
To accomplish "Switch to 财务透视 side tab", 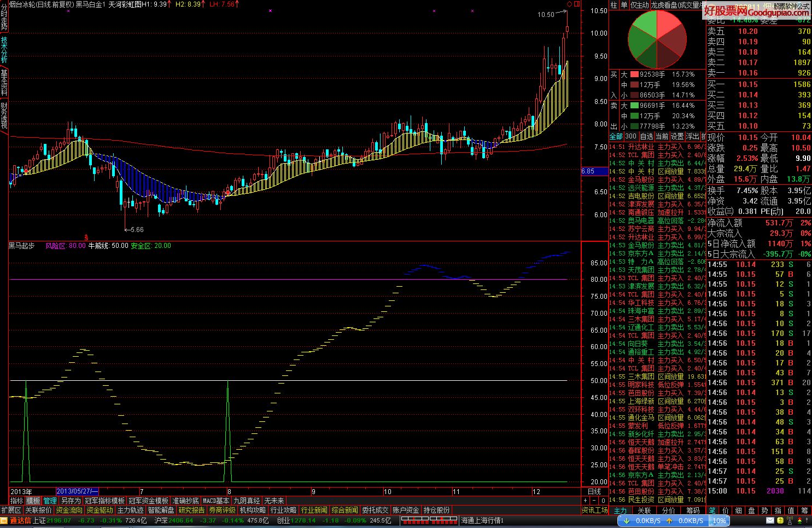I will click(4, 116).
